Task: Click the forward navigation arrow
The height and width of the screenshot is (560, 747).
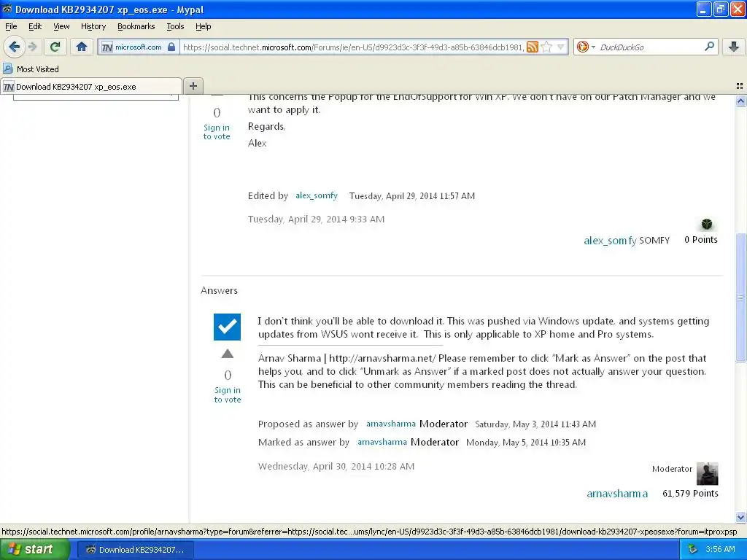Action: [x=32, y=47]
